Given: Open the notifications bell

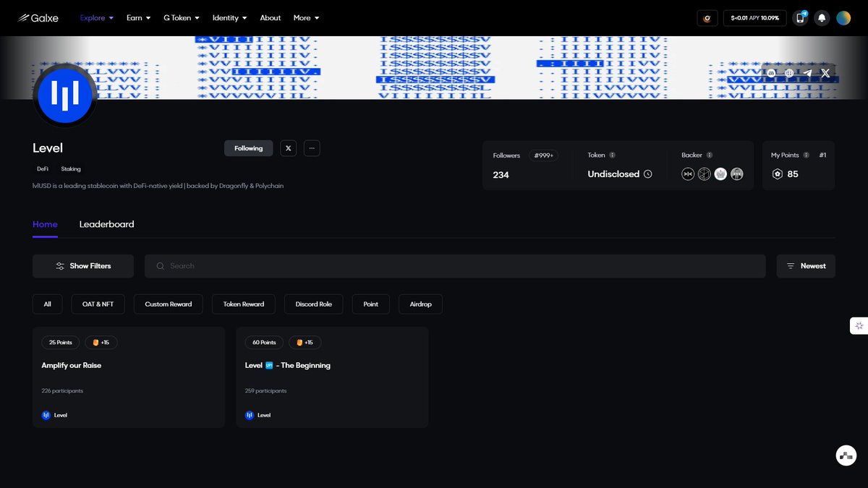Looking at the screenshot, I should (x=822, y=18).
